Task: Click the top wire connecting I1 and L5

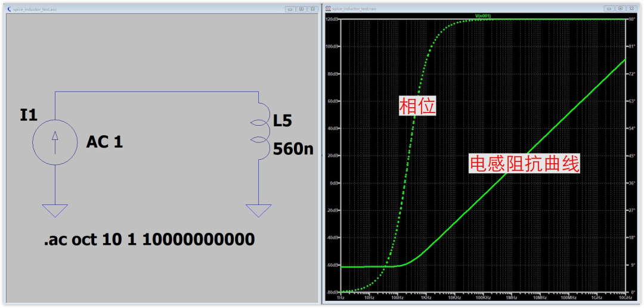Action: click(156, 92)
